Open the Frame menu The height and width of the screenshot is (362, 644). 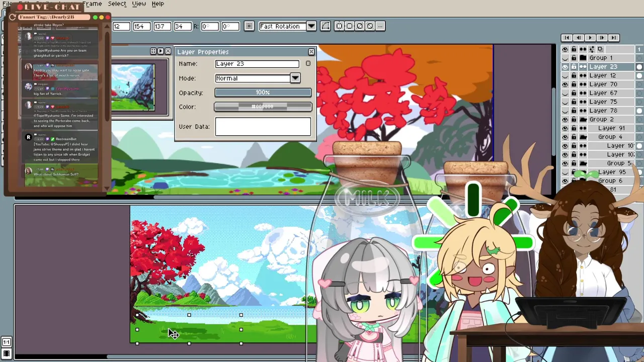tap(92, 4)
